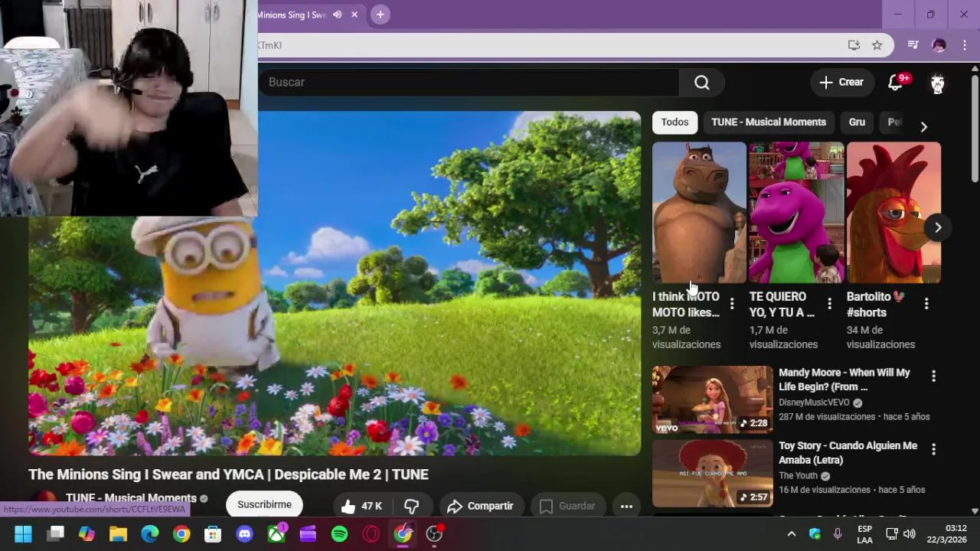Open the volume tray control
The height and width of the screenshot is (551, 980).
pyautogui.click(x=909, y=534)
